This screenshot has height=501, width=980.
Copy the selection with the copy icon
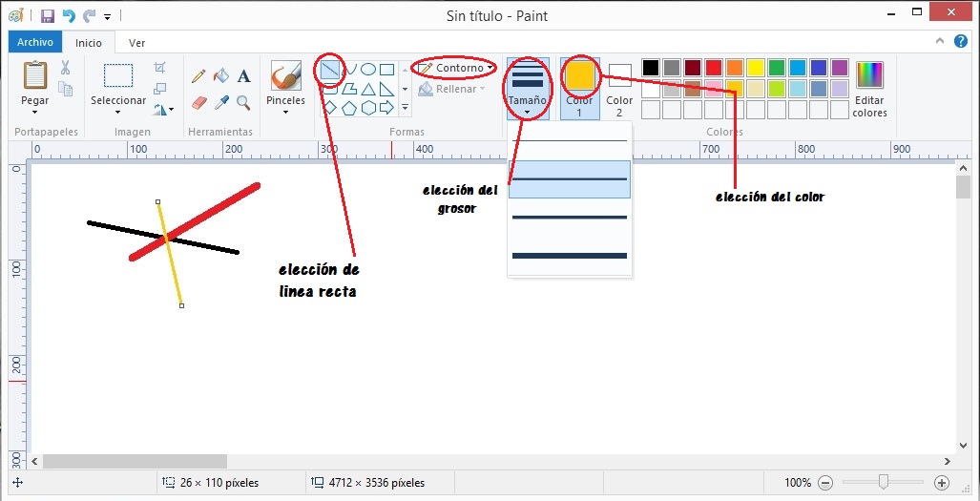point(65,89)
